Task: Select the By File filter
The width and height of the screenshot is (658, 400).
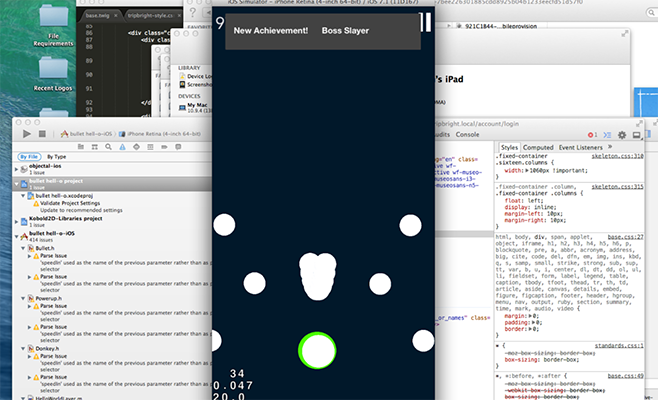Action: (x=29, y=157)
